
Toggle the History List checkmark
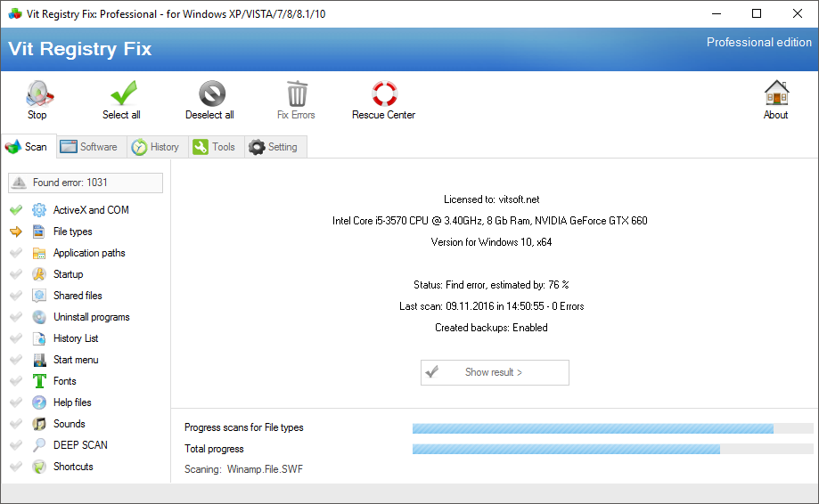[16, 338]
